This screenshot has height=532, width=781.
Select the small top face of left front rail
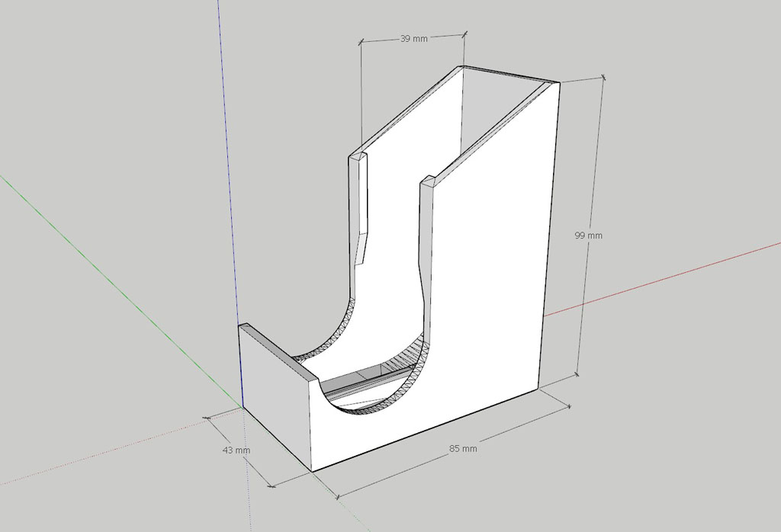click(x=358, y=157)
